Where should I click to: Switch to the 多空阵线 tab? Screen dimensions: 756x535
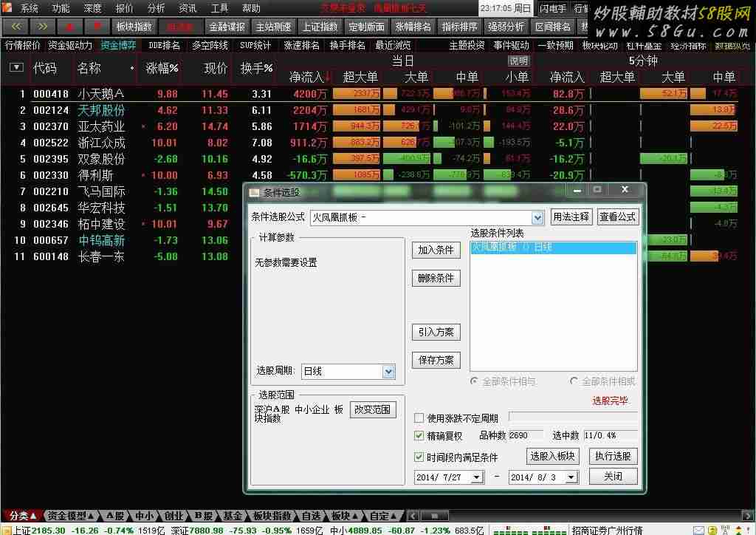click(x=210, y=45)
